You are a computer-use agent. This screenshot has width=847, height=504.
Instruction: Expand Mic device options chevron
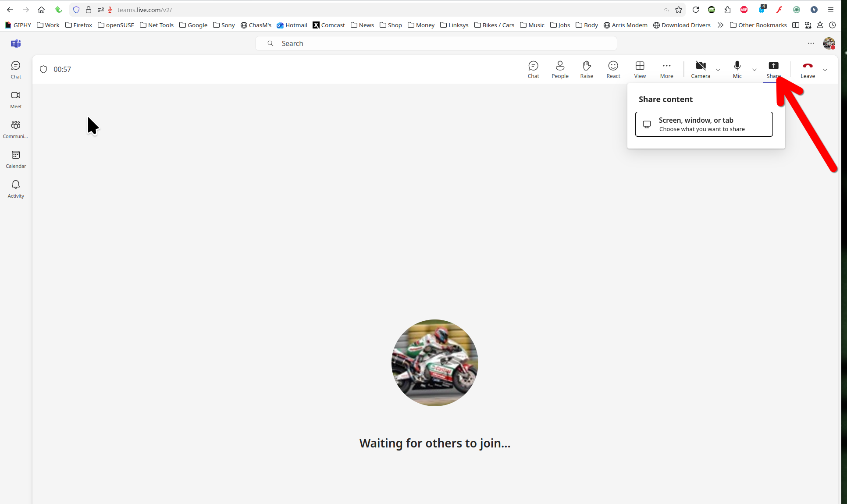tap(754, 70)
